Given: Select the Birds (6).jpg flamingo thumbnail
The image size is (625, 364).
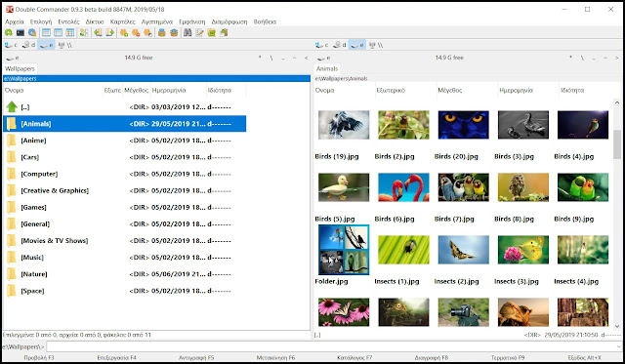Looking at the screenshot, I should pos(403,187).
